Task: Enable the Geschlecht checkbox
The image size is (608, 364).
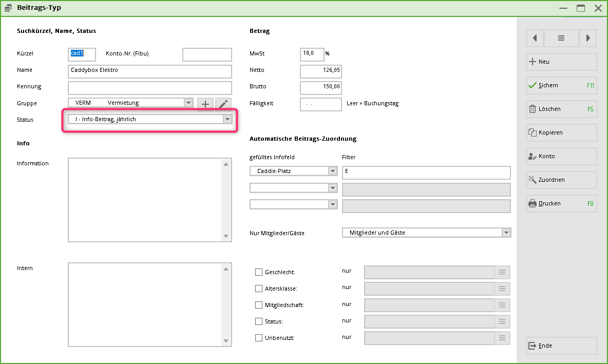Action: (259, 272)
